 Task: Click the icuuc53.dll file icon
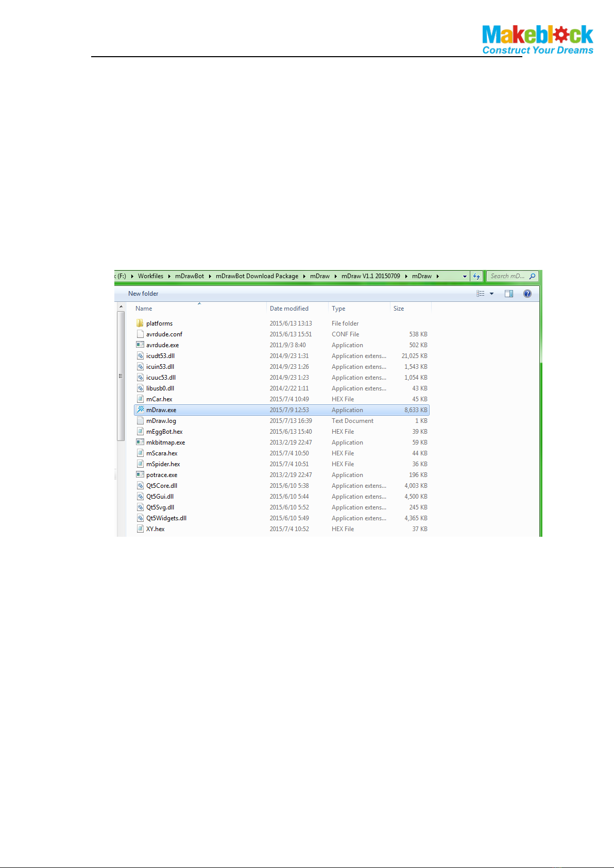pyautogui.click(x=140, y=377)
